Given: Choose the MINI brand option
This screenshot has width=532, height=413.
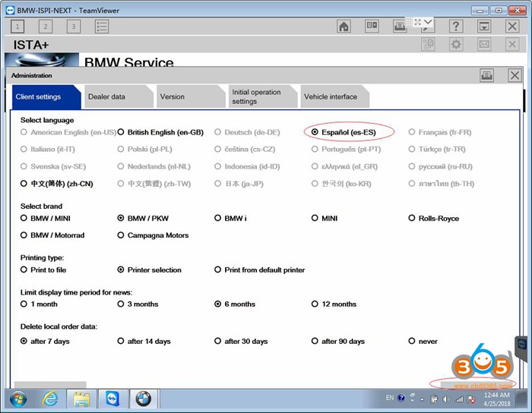Looking at the screenshot, I should point(315,218).
